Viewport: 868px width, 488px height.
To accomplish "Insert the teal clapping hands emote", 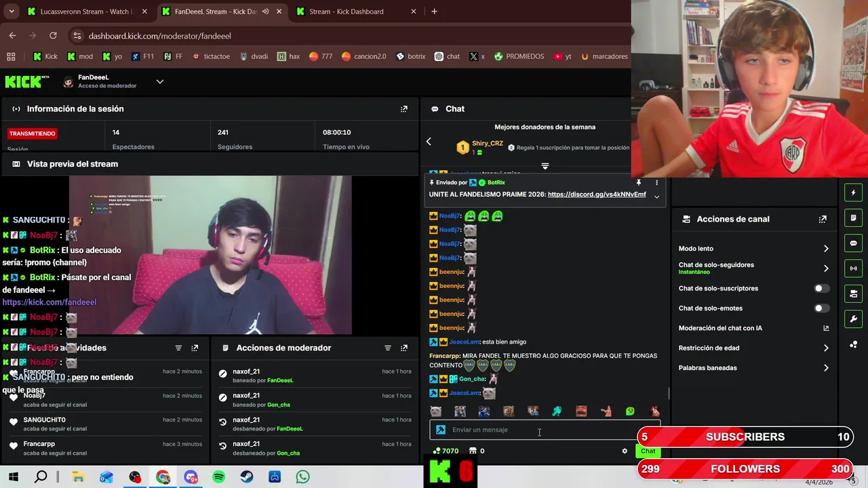I will 557,411.
